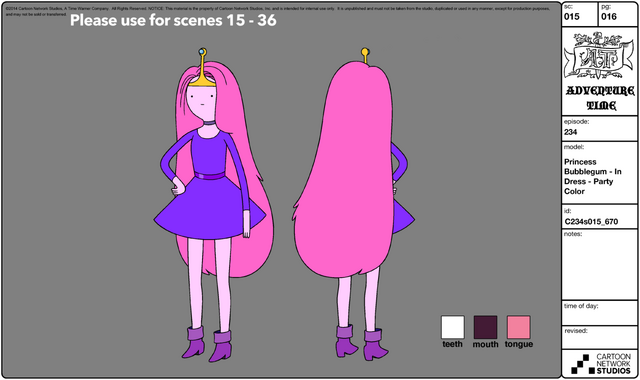This screenshot has width=640, height=380.
Task: Click the empty notes field
Action: 599,265
